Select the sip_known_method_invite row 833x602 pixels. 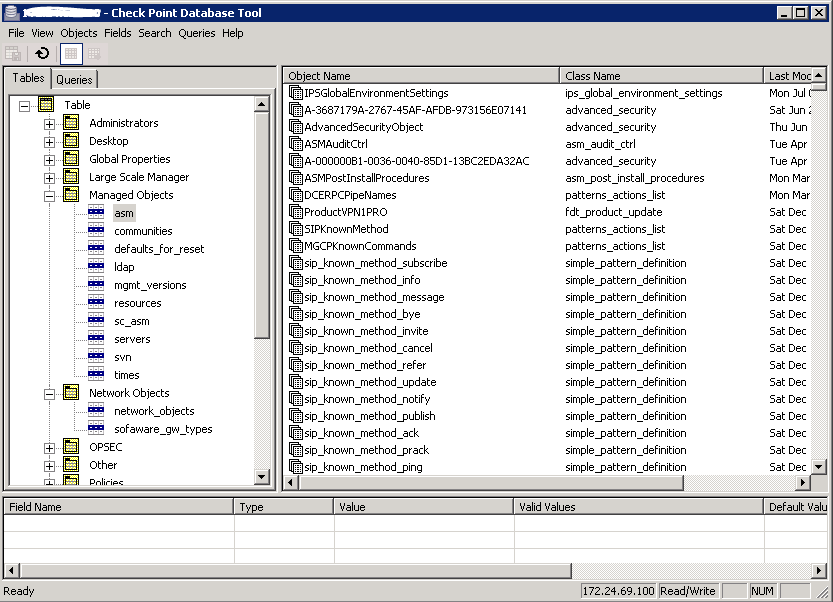tap(366, 331)
